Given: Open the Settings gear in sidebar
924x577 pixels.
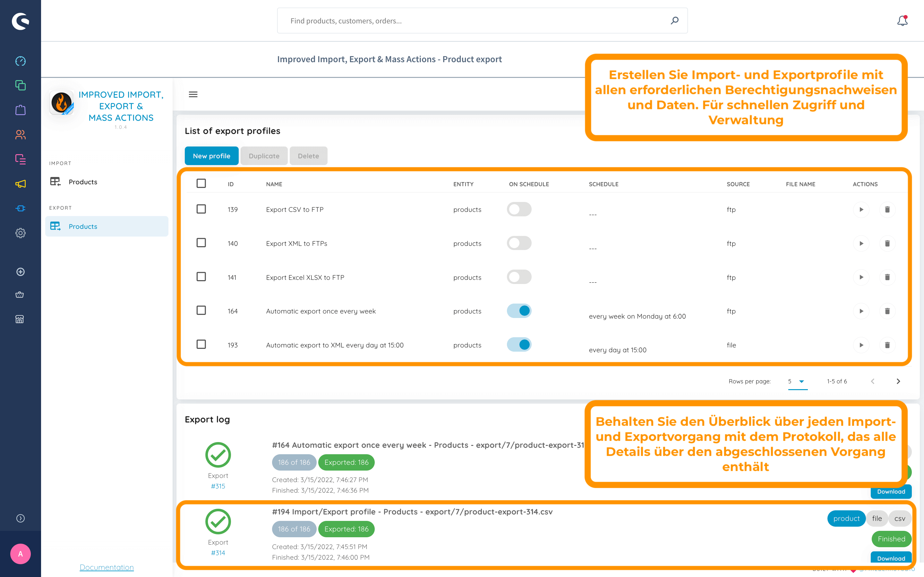Looking at the screenshot, I should tap(20, 233).
